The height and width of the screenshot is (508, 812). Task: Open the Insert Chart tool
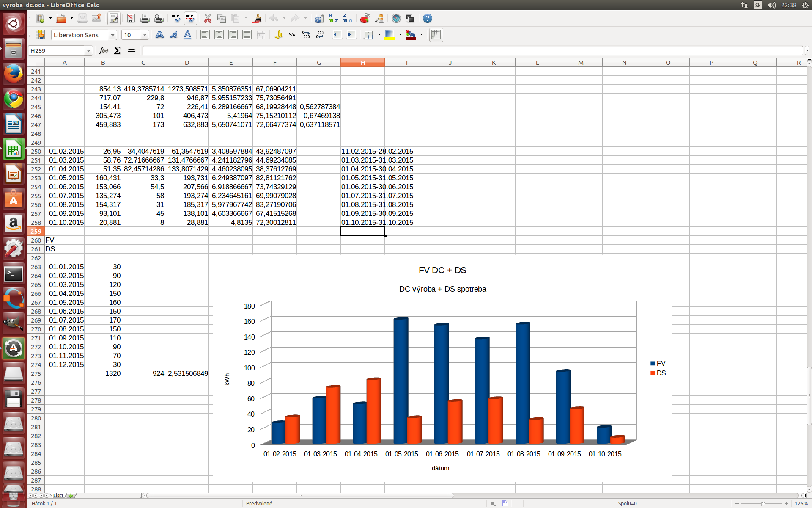point(365,18)
